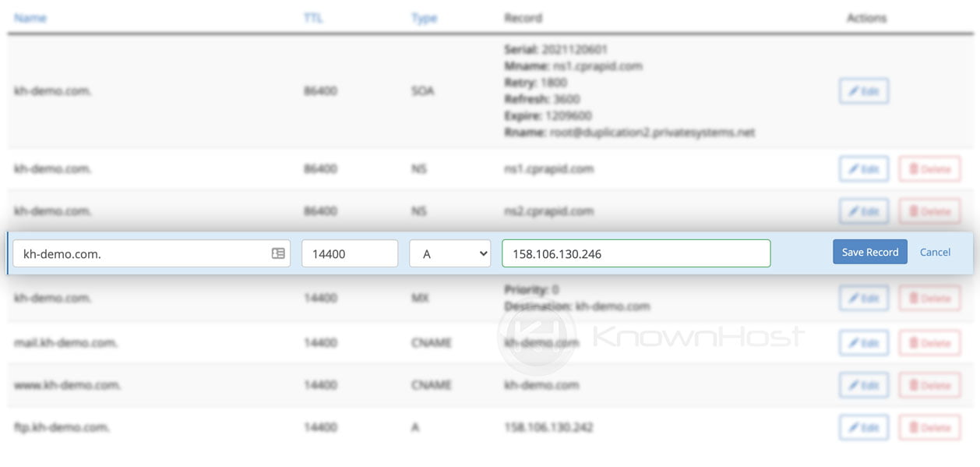Delete the ftp.kh-demo.com A record

pyautogui.click(x=929, y=427)
